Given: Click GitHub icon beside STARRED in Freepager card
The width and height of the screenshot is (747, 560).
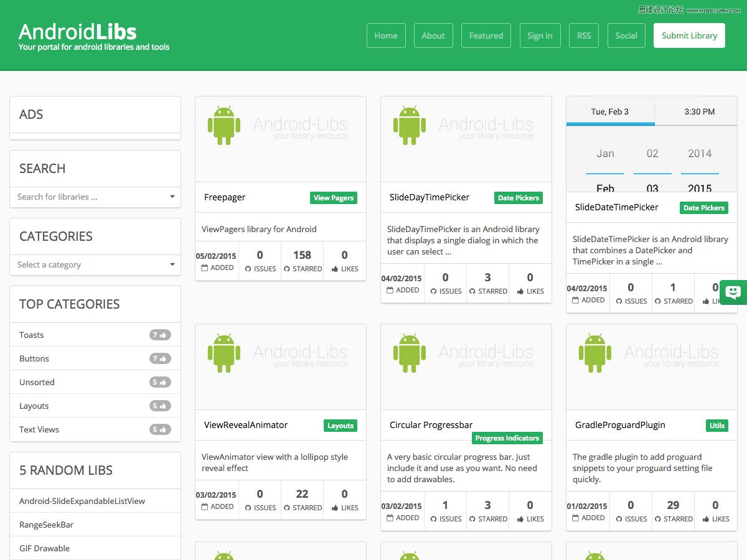Looking at the screenshot, I should [x=287, y=269].
